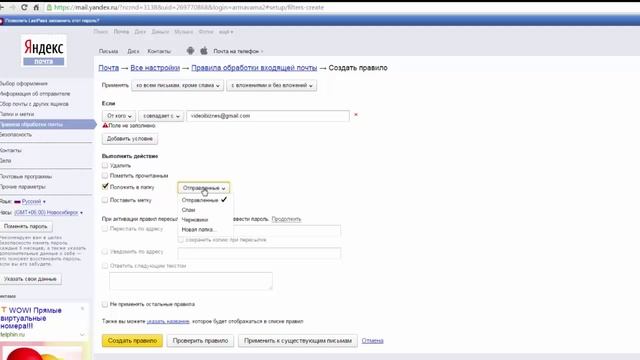This screenshot has height=360, width=640.
Task: Toggle the Пометить прочитанным checkbox
Action: click(105, 176)
